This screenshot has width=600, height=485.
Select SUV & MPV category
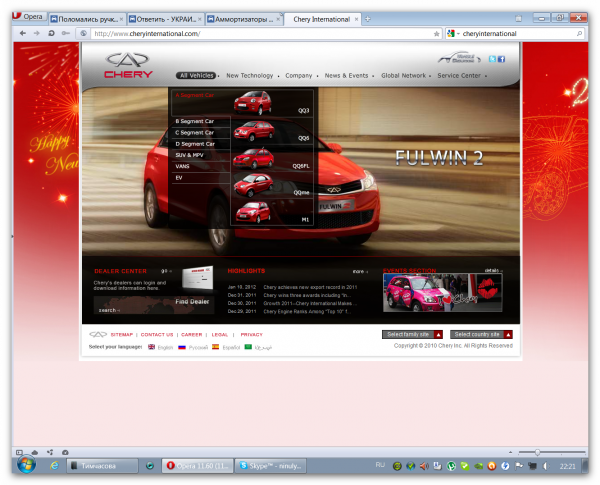click(189, 155)
